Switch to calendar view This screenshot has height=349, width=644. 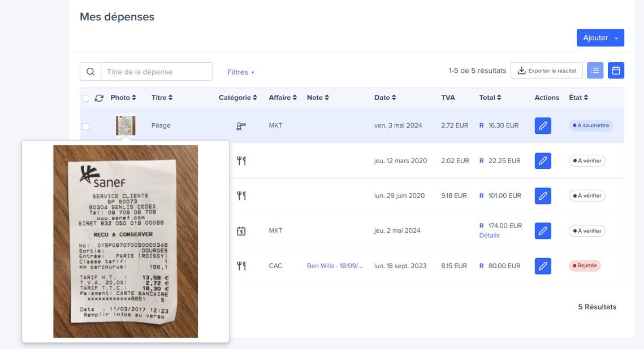point(616,71)
